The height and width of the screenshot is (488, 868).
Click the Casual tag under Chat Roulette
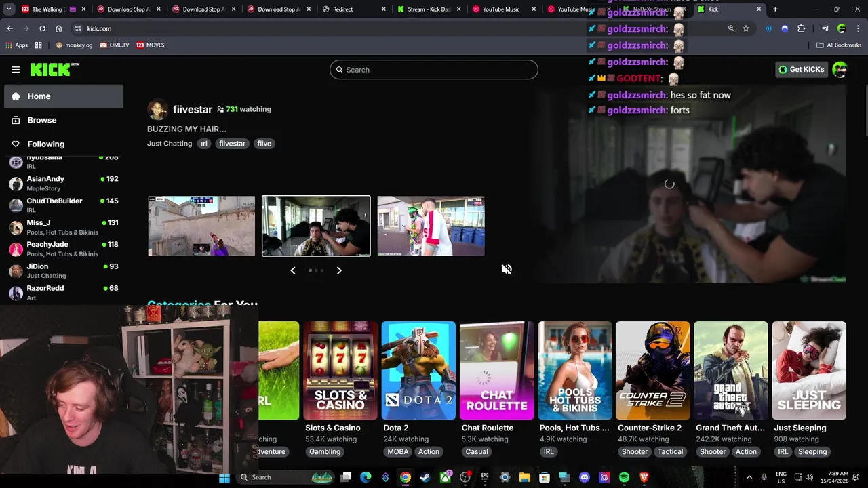[x=477, y=451]
